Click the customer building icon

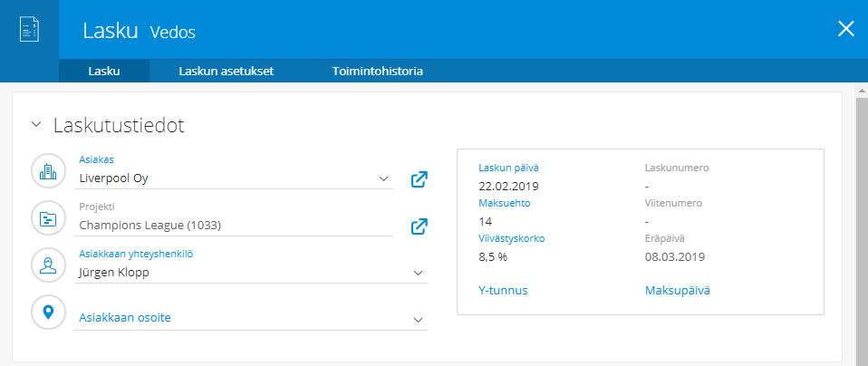point(48,171)
